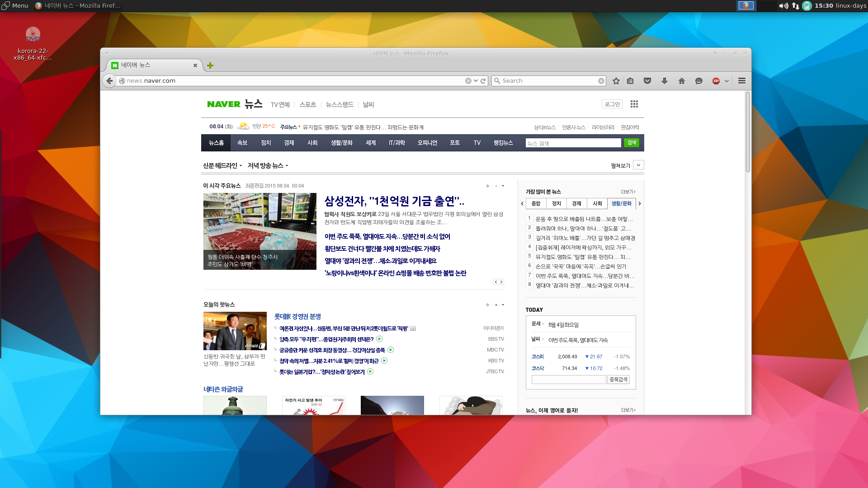The height and width of the screenshot is (488, 868).
Task: Save page to Pocket icon
Action: point(647,81)
